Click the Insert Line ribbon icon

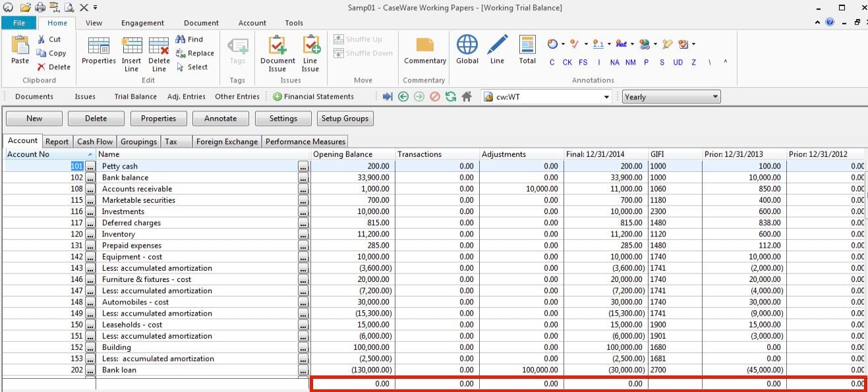[132, 54]
